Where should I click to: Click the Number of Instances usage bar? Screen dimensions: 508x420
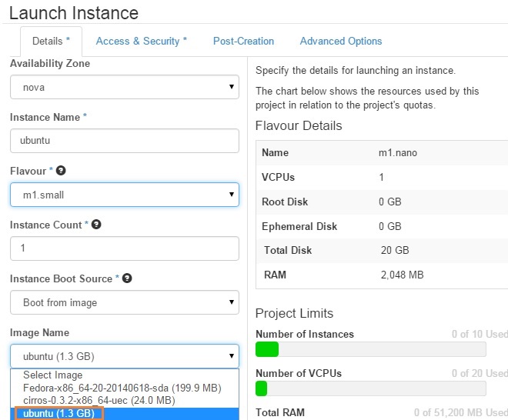[371, 349]
